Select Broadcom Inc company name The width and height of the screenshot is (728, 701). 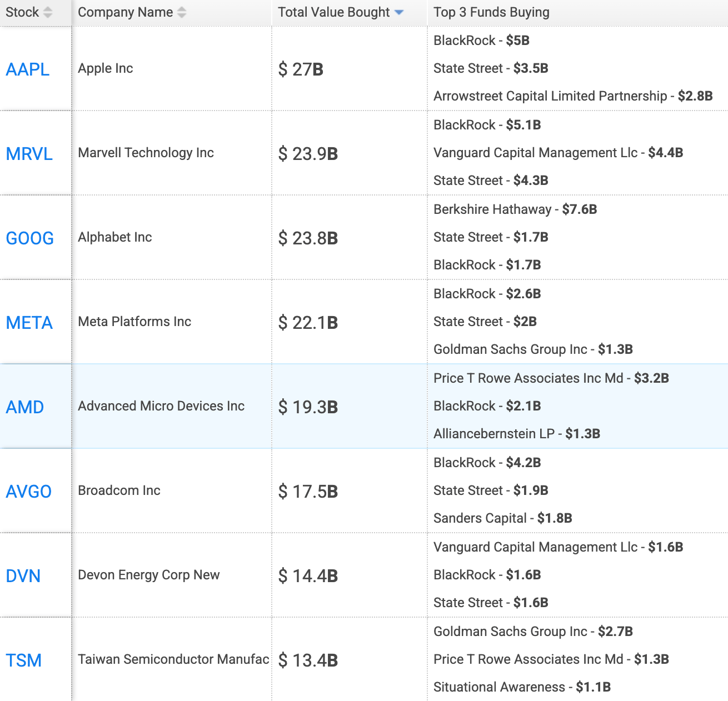(x=119, y=490)
